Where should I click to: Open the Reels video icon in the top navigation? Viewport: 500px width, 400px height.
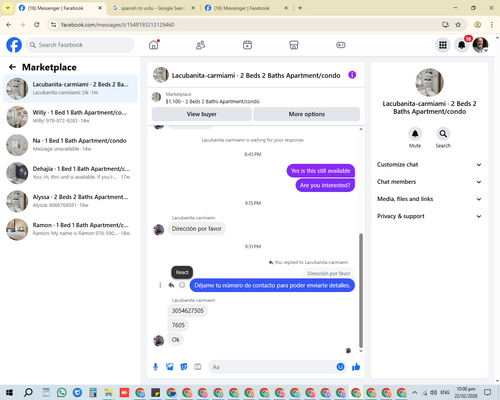[x=247, y=45]
